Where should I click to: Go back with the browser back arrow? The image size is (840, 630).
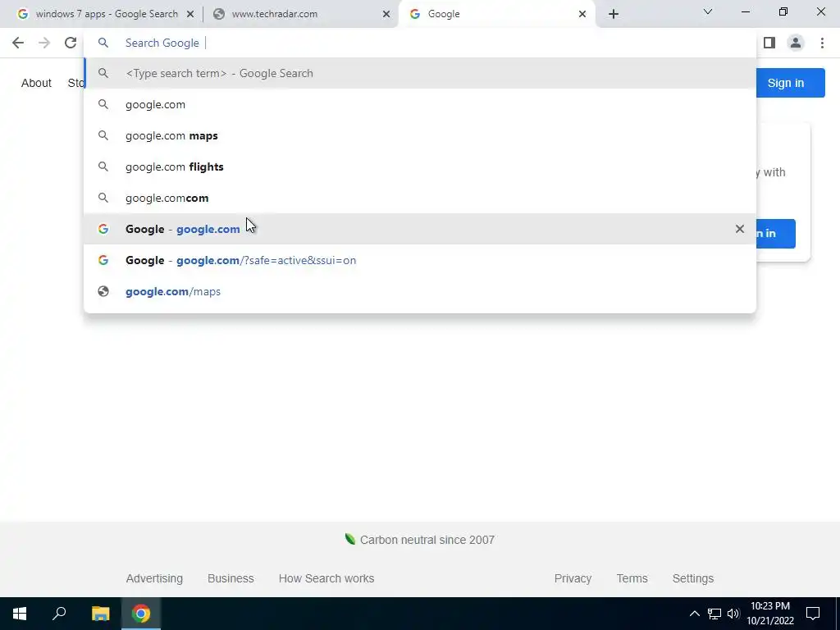point(18,43)
